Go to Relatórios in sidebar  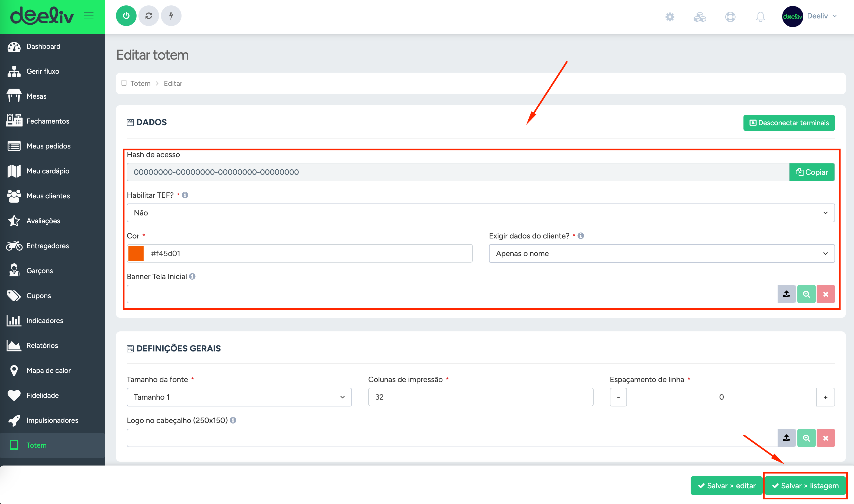(x=42, y=345)
